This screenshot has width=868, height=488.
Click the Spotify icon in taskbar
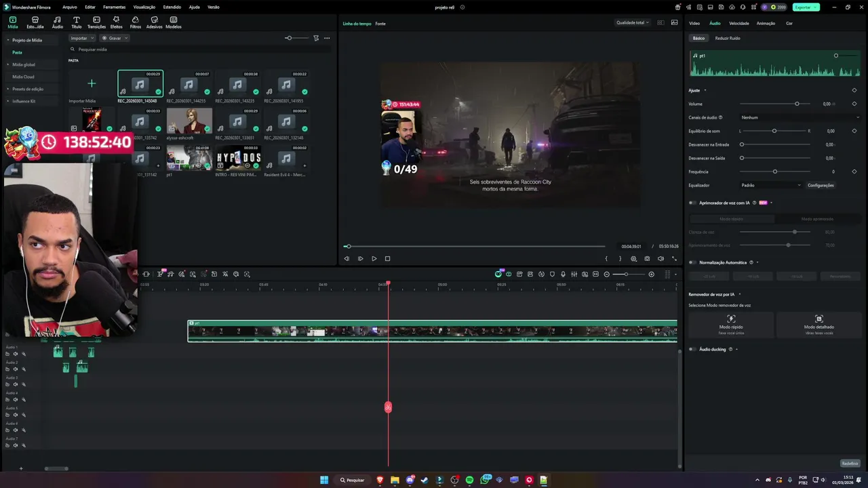click(x=469, y=480)
